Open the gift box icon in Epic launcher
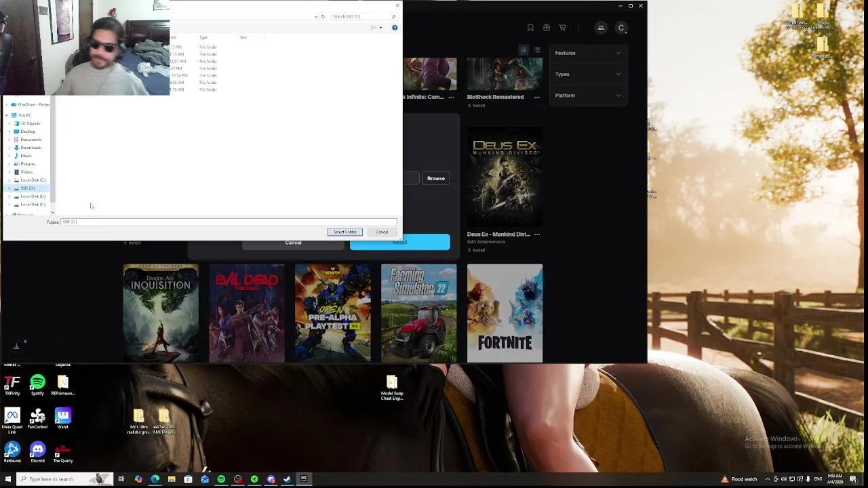868x488 pixels. coord(547,28)
